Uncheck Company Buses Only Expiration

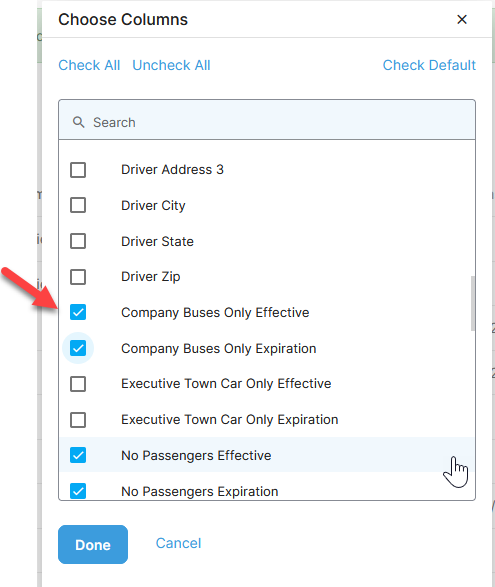click(x=78, y=348)
